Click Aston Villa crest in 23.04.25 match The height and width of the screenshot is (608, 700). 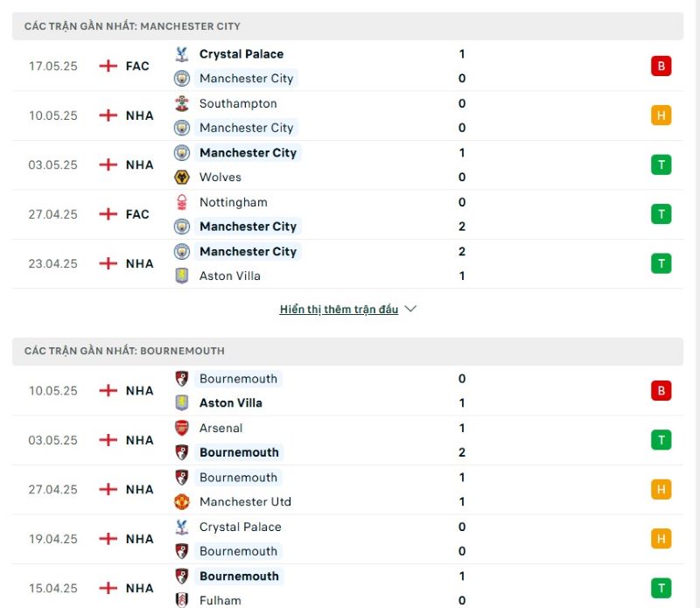(182, 276)
